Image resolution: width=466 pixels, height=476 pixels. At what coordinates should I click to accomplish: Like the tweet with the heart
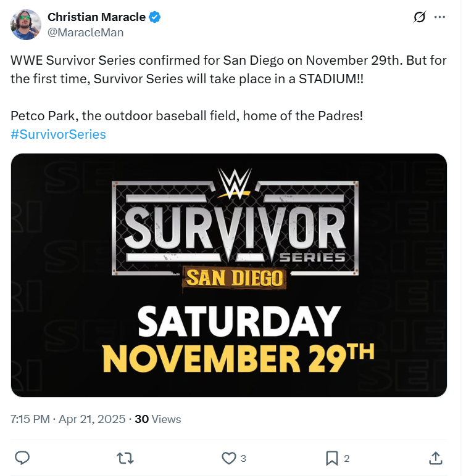228,458
